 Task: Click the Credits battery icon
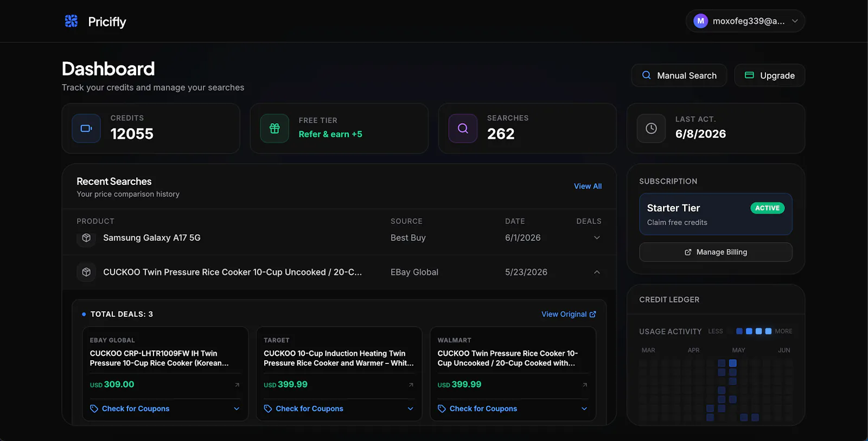pyautogui.click(x=86, y=129)
